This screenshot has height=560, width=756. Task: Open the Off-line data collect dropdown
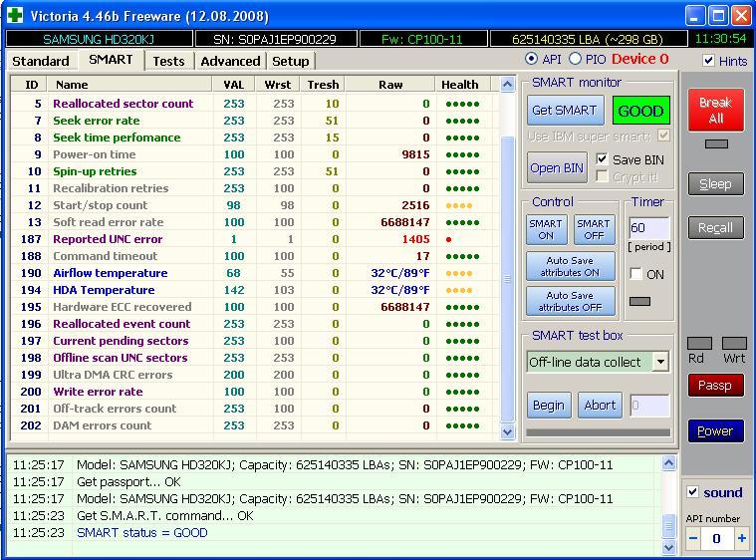660,362
